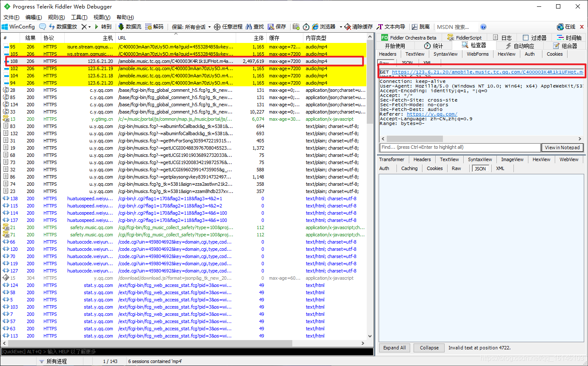Open the 帮助(H) menu
This screenshot has height=366, width=588.
pyautogui.click(x=125, y=17)
